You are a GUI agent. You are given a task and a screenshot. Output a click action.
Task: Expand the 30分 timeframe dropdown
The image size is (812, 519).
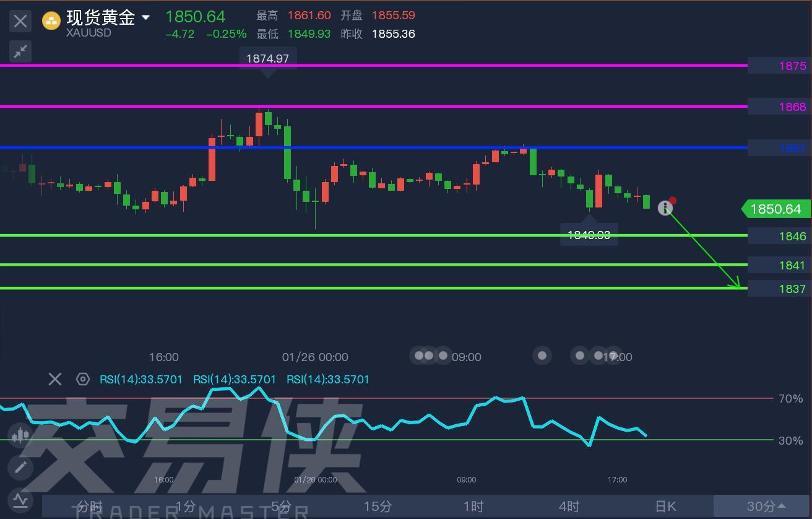click(x=762, y=506)
